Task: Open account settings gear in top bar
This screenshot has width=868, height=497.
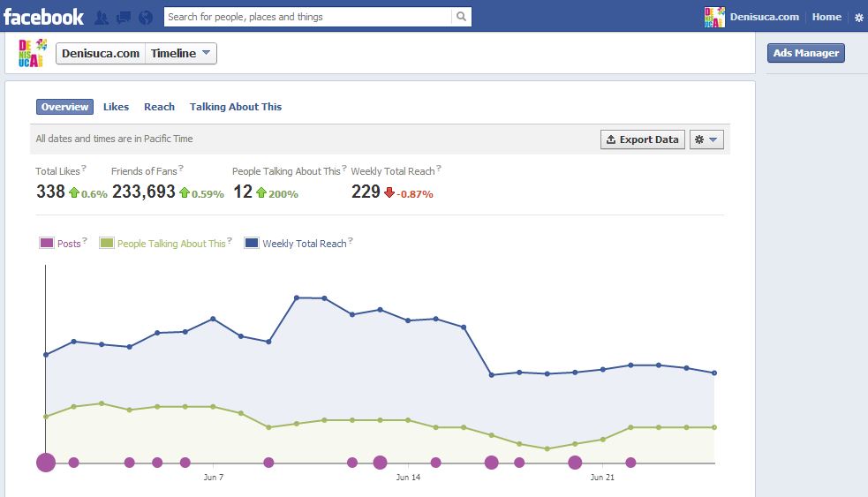Action: 858,17
